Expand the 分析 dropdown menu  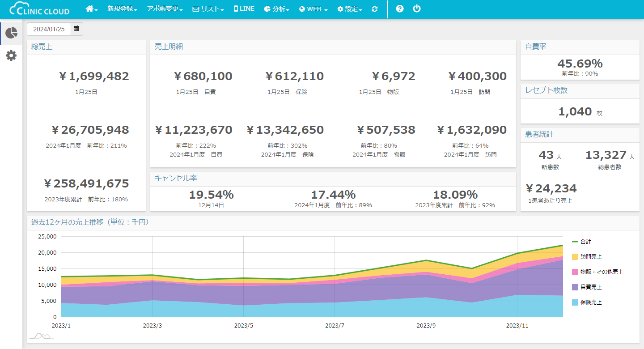pos(277,9)
